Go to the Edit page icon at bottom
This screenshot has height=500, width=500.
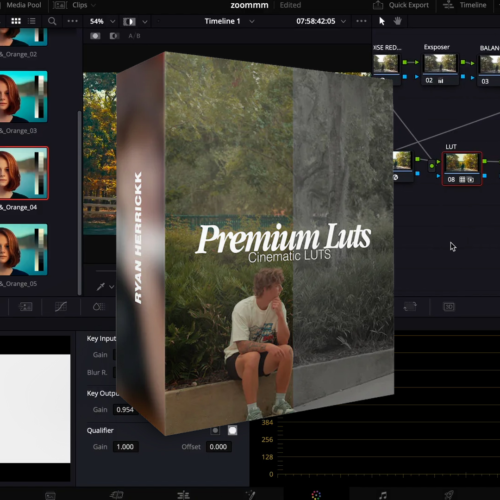coord(183,495)
